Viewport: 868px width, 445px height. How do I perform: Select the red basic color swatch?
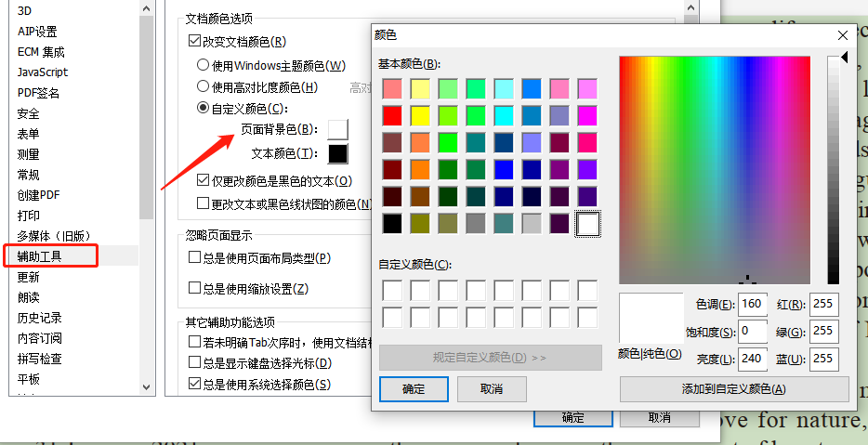(392, 116)
